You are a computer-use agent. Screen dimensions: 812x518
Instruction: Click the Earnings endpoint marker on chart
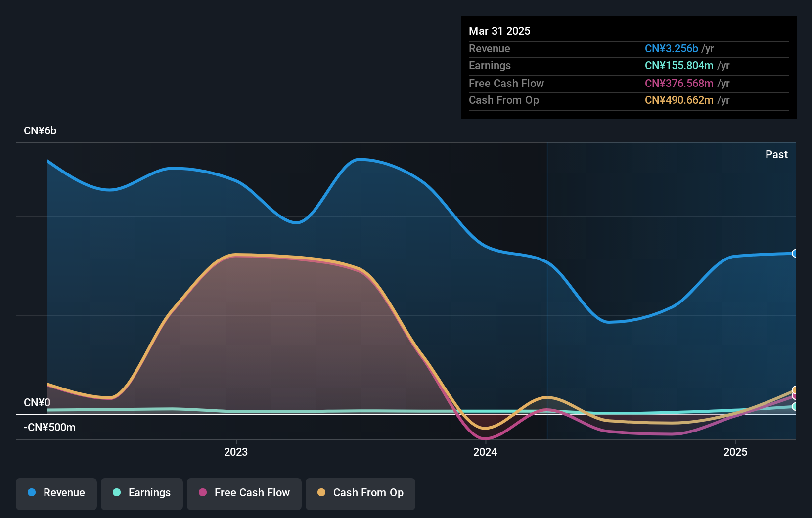795,406
